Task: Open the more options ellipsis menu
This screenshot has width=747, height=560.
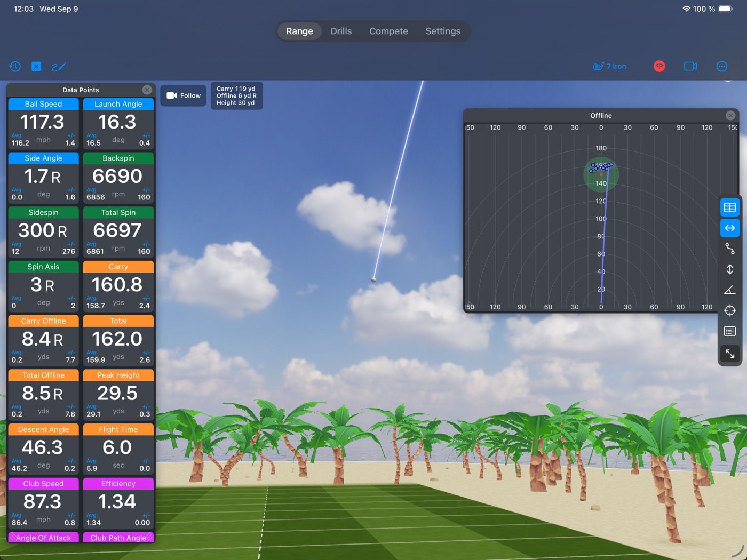Action: pos(722,67)
